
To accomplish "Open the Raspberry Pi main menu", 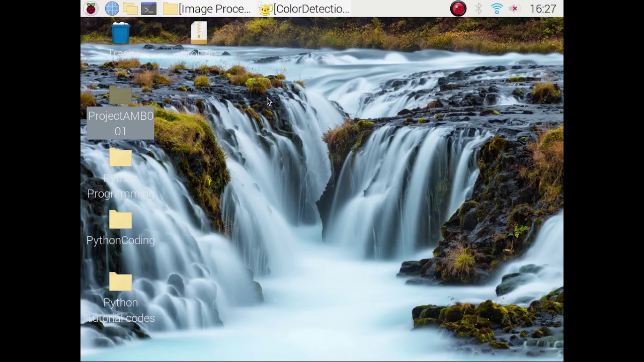I will pyautogui.click(x=91, y=9).
